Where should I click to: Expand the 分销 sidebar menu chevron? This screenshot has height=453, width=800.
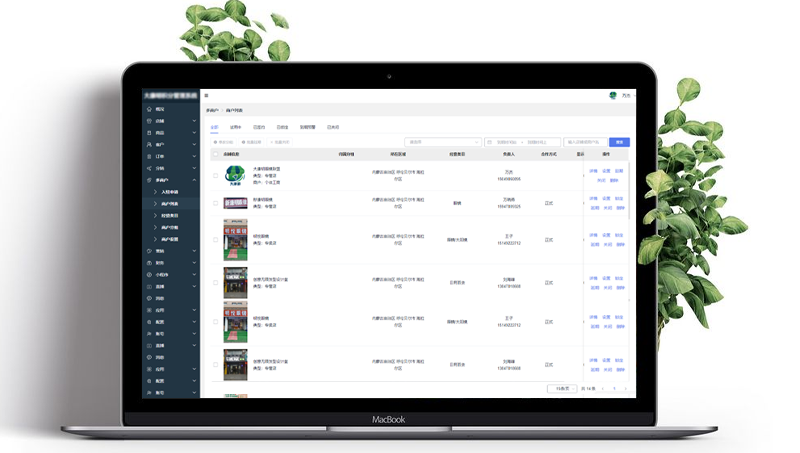point(194,168)
